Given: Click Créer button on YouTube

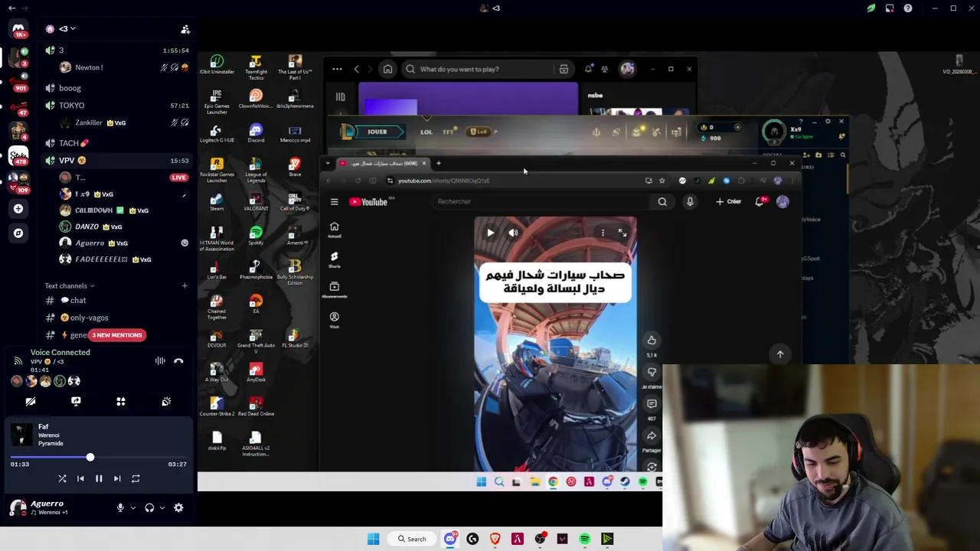Looking at the screenshot, I should coord(729,201).
